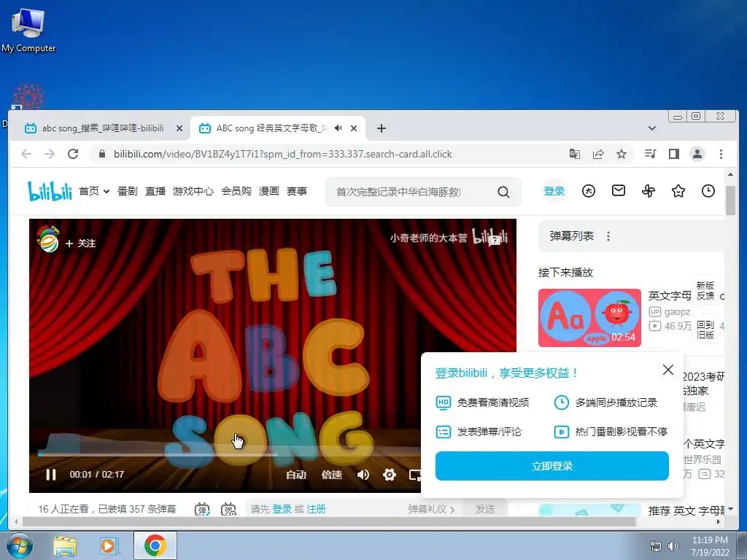Click the blue 立即登录 button

[551, 466]
